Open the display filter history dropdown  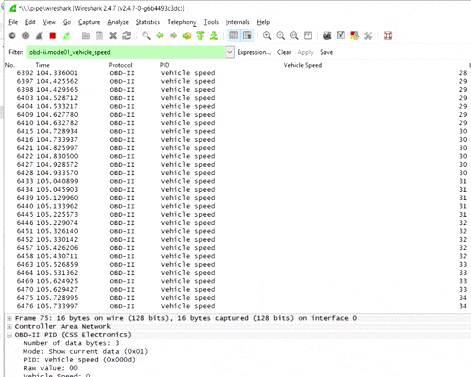click(x=230, y=52)
